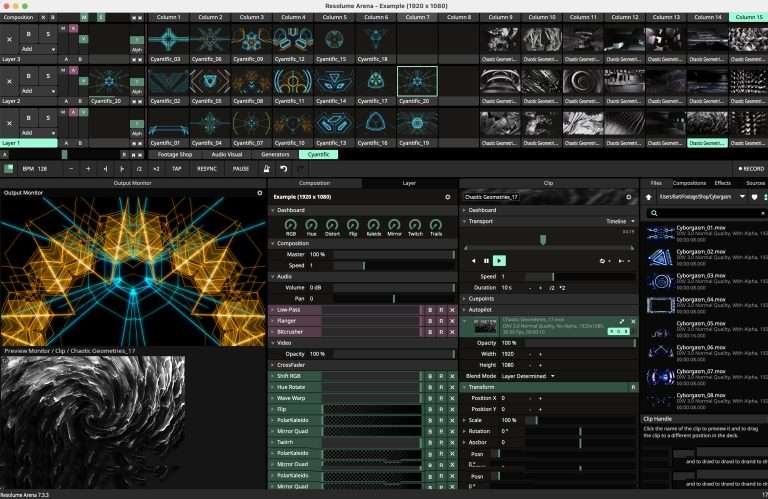Open the Timeline dropdown in Transport
The width and height of the screenshot is (768, 499).
click(x=620, y=221)
